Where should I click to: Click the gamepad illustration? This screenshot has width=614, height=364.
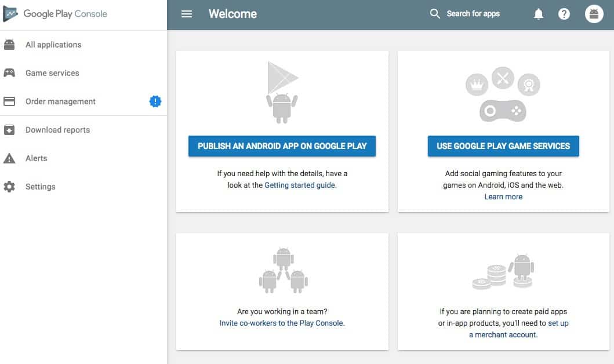[x=503, y=111]
